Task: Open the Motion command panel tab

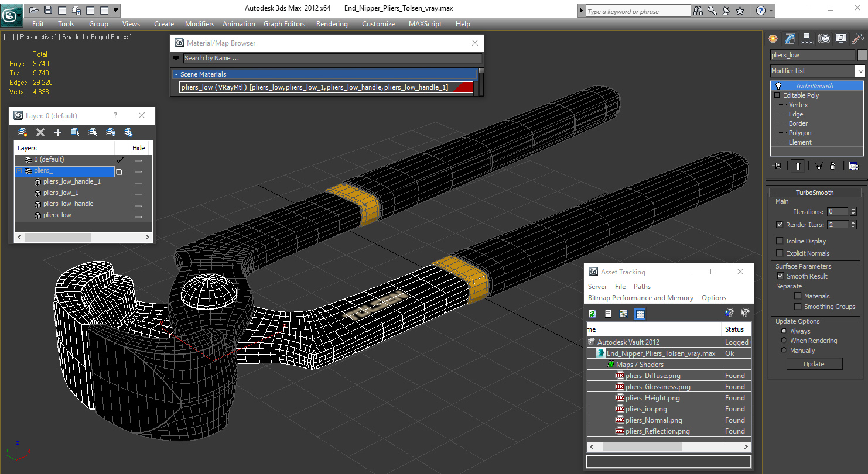Action: (x=824, y=39)
